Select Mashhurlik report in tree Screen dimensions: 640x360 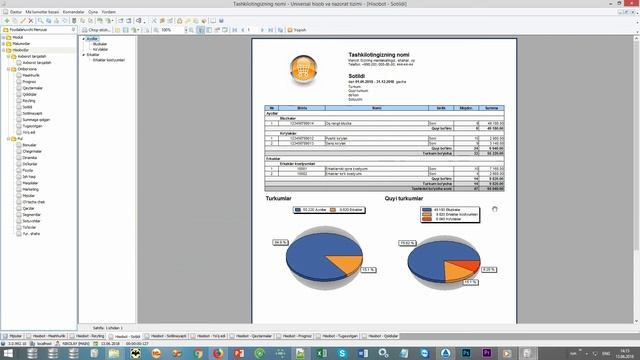pos(31,75)
